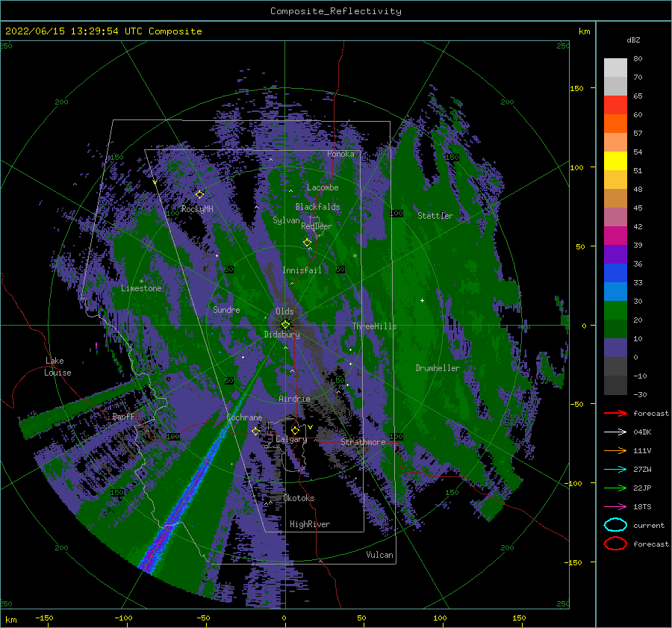
Task: Click the Okotoks city label
Action: click(299, 498)
